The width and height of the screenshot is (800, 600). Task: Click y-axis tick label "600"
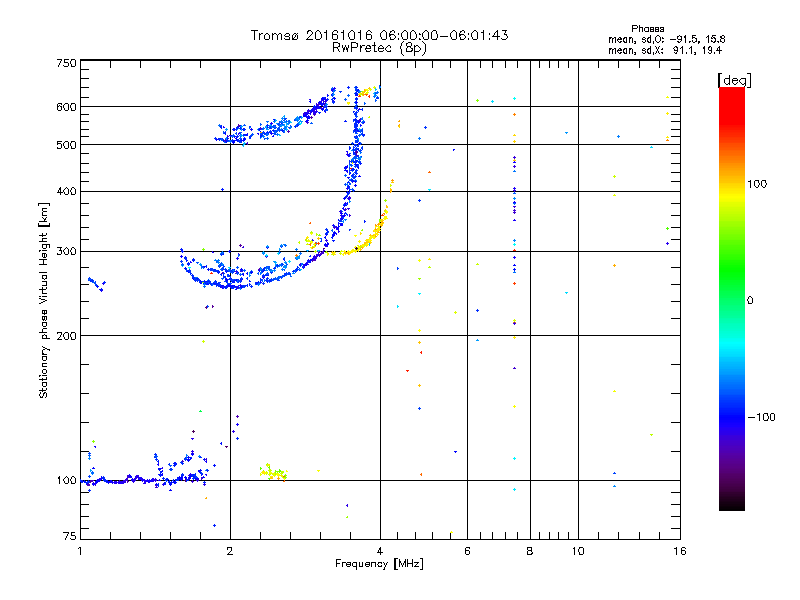click(x=66, y=107)
